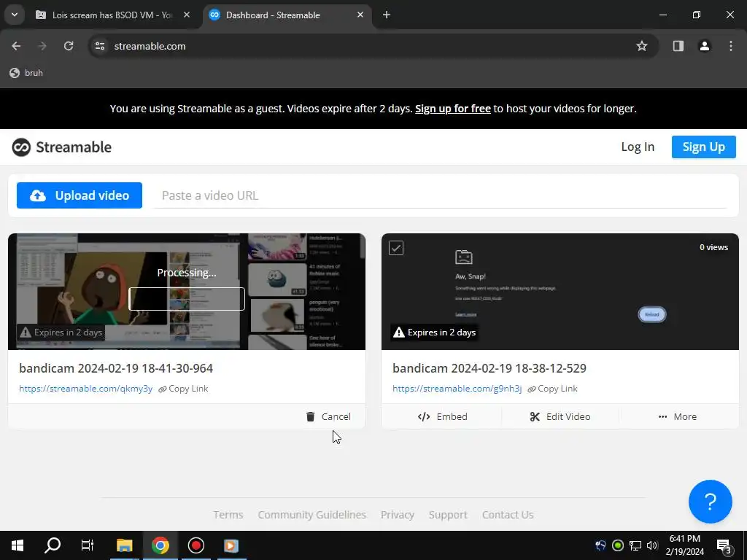The height and width of the screenshot is (560, 747).
Task: Follow the Sign up for free link
Action: coord(452,109)
